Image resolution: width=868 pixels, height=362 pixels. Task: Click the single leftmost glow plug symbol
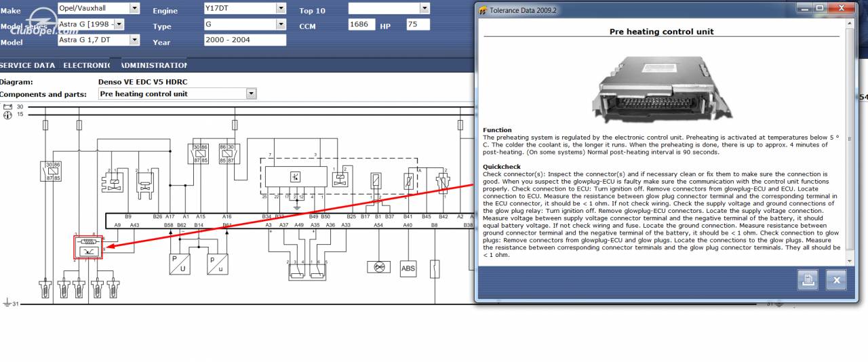[45, 289]
